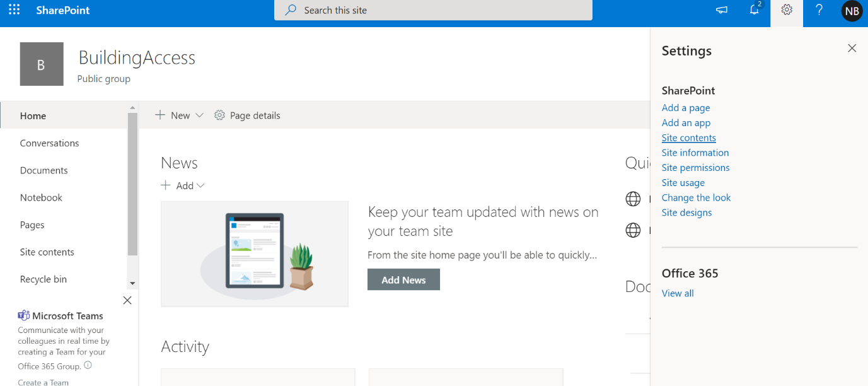Click the news tablet illustration thumbnail
The height and width of the screenshot is (386, 868).
[255, 254]
